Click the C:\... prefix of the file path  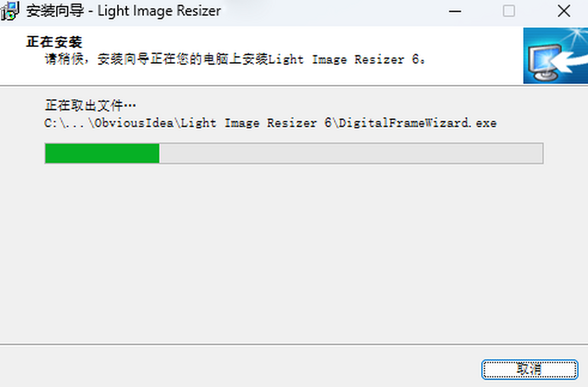66,123
